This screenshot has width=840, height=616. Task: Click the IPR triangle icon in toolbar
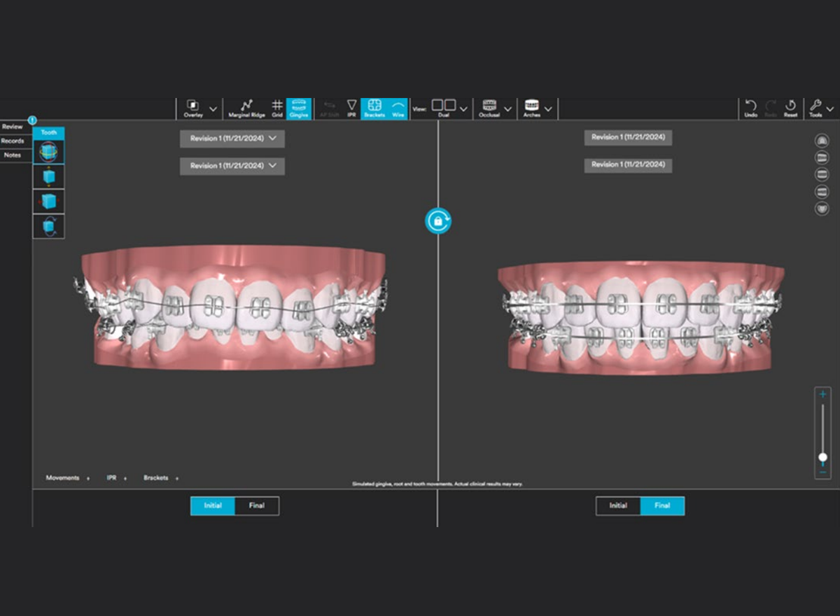point(351,108)
